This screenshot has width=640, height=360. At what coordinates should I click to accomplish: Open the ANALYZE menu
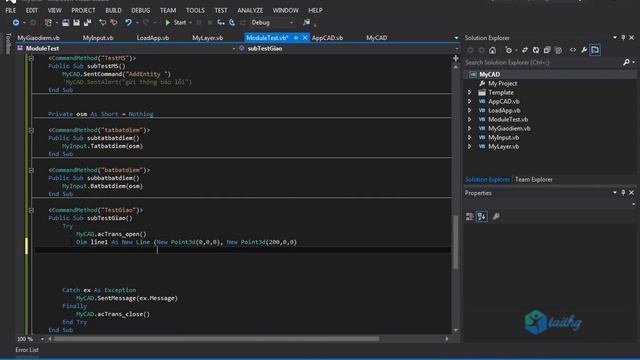[x=250, y=10]
